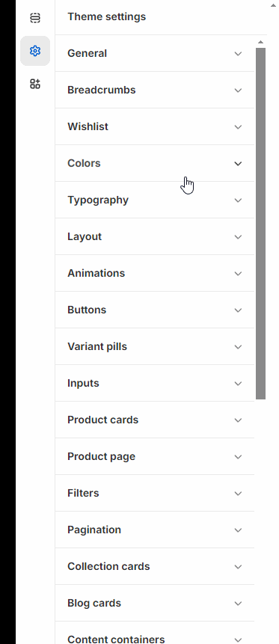Open Product cards settings
Viewport: 279px width, 644px height.
tap(155, 420)
